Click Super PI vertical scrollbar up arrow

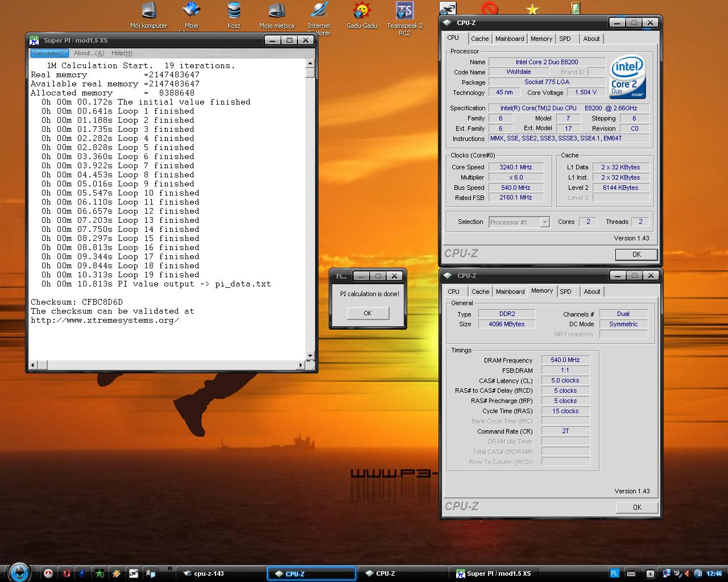pyautogui.click(x=310, y=63)
